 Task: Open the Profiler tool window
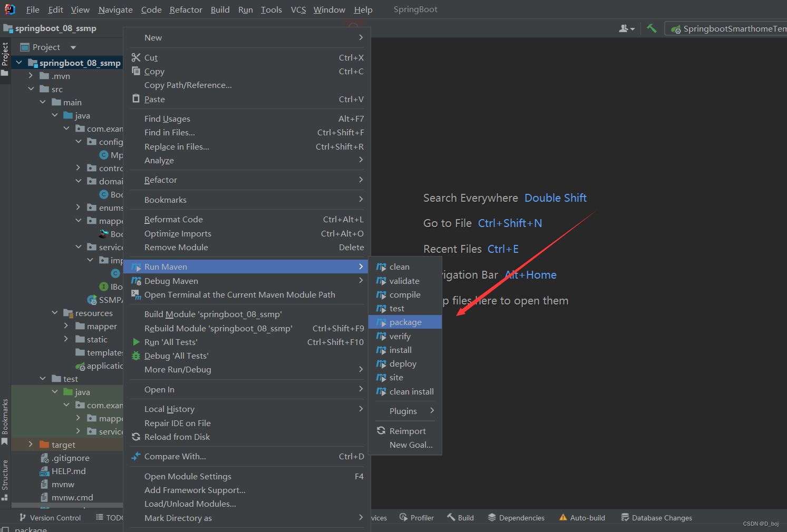pos(416,518)
